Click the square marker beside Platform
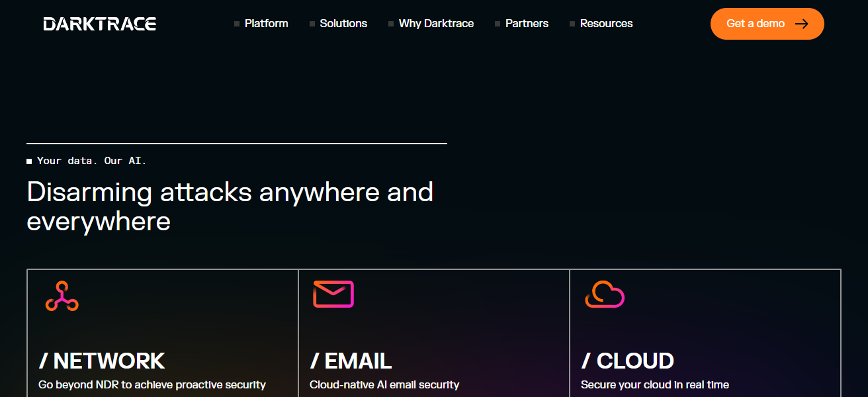Viewport: 868px width, 397px height. point(237,24)
